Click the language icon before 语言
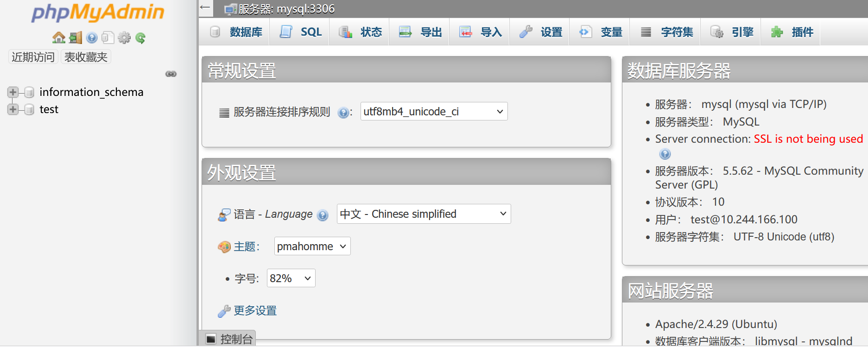Viewport: 868px width, 347px height. [x=224, y=215]
